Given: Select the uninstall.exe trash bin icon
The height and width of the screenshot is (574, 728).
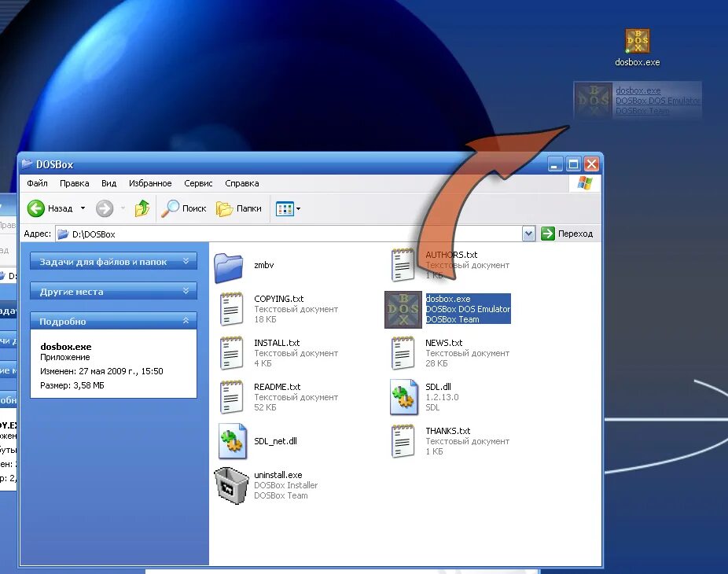Looking at the screenshot, I should (231, 485).
